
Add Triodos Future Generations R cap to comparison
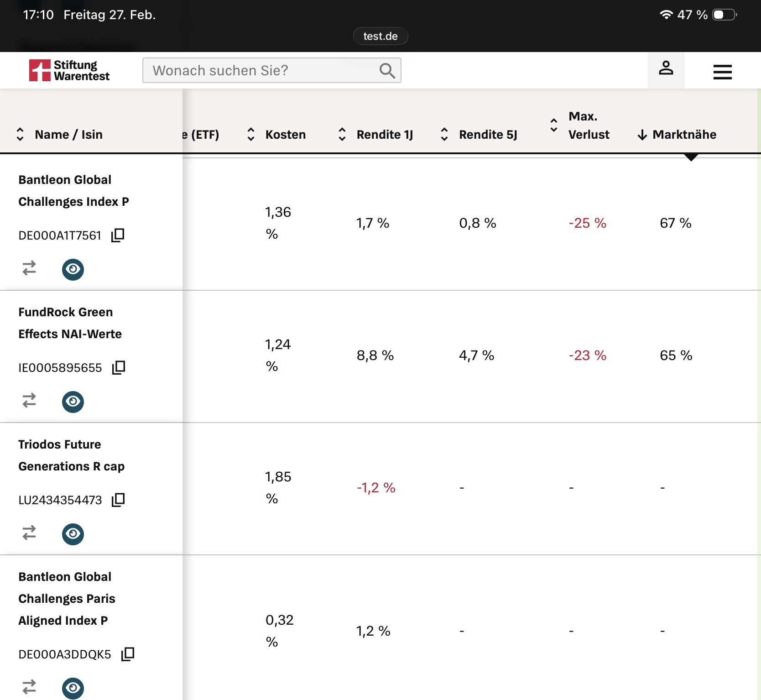pyautogui.click(x=29, y=533)
